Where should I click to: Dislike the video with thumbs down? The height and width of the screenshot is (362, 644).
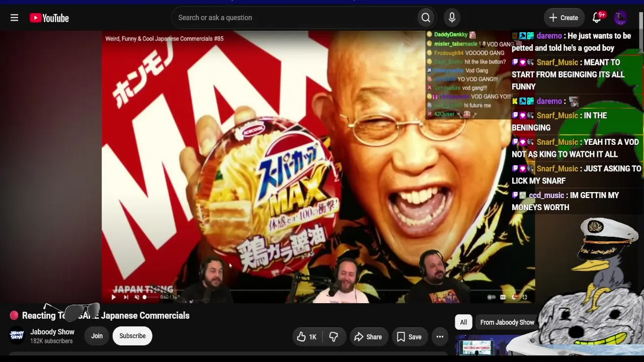[x=334, y=337]
